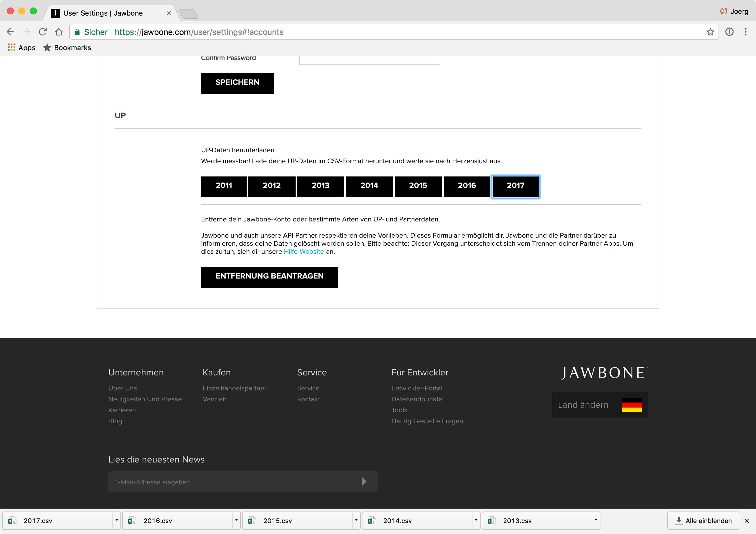Expand the 2017.csv download options arrow
The width and height of the screenshot is (756, 534).
pos(117,520)
